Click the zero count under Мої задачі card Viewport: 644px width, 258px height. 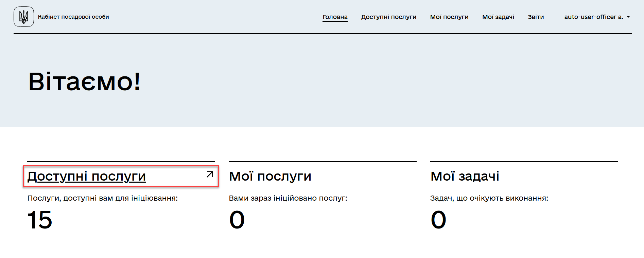pyautogui.click(x=438, y=220)
